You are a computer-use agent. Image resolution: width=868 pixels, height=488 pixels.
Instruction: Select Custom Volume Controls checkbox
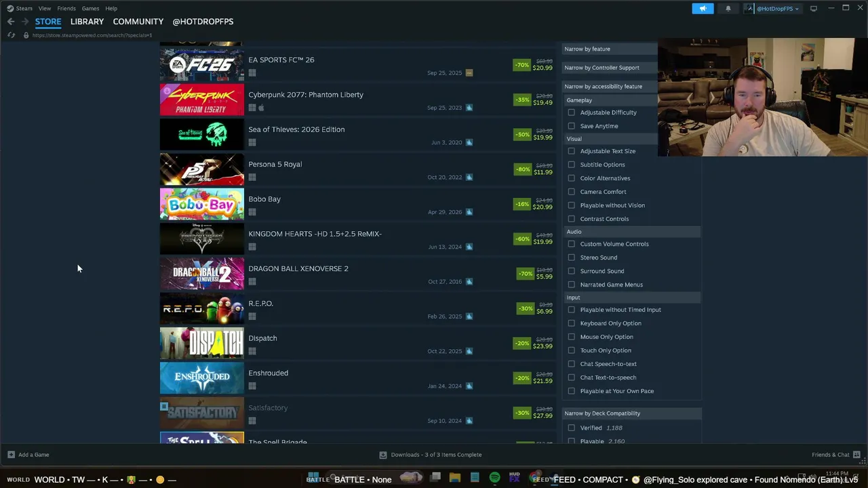[x=571, y=244]
